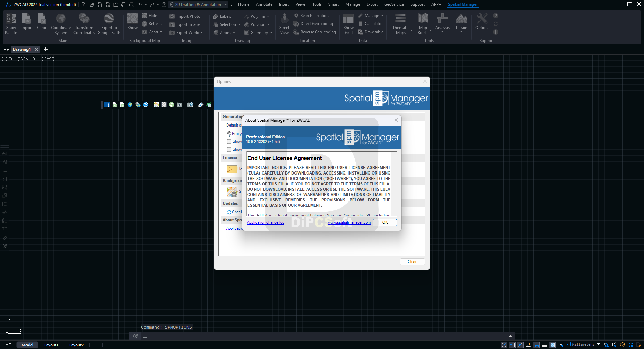The height and width of the screenshot is (349, 644).
Task: Switch to the GeoService ribbon tab
Action: point(394,4)
